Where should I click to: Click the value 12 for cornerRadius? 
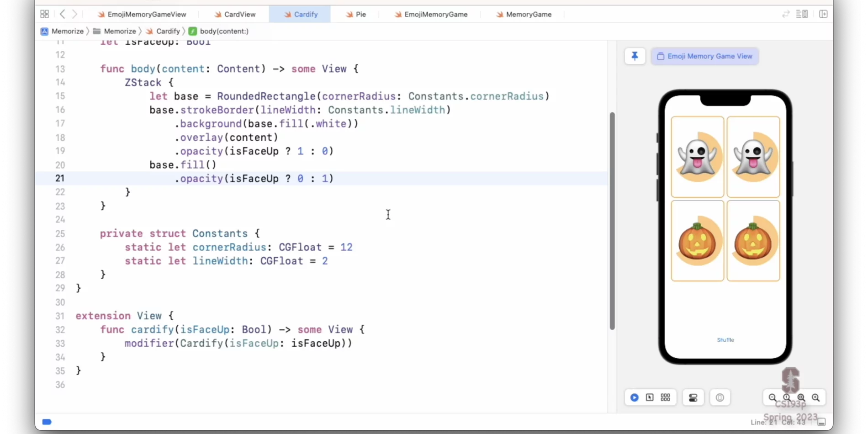(x=346, y=247)
